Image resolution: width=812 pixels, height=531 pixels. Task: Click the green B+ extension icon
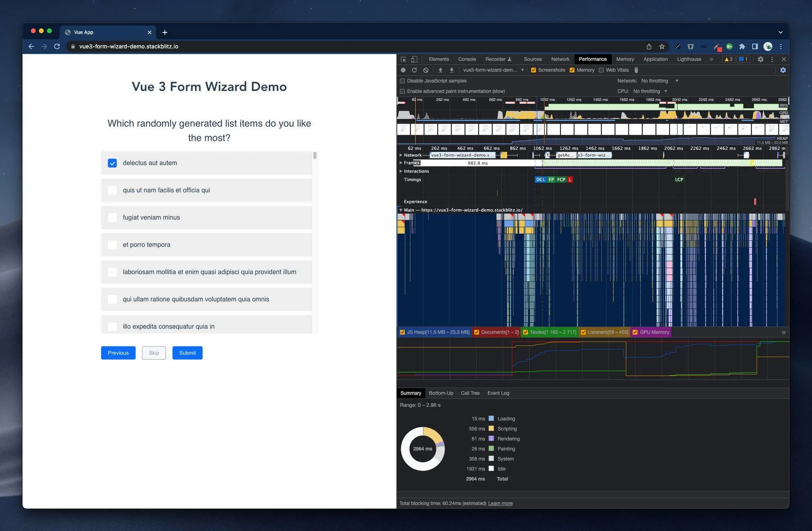click(x=729, y=46)
